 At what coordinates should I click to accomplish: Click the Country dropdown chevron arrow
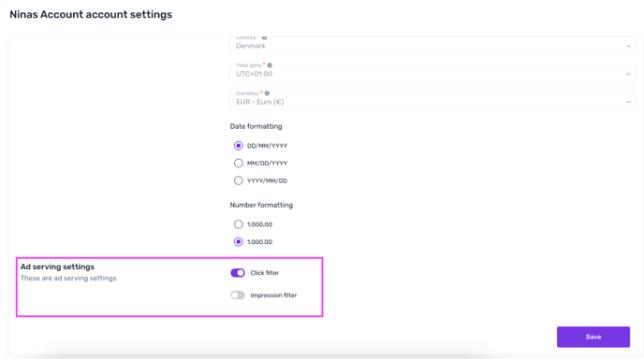(628, 46)
